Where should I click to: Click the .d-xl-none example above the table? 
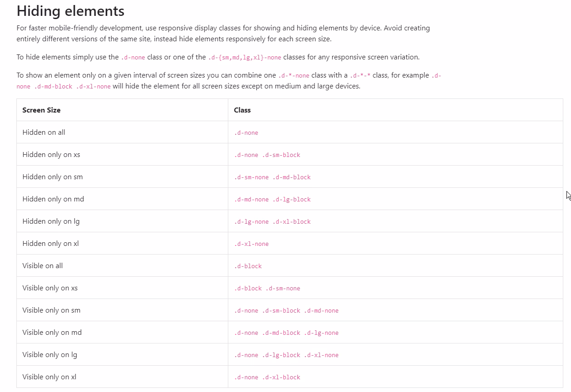pyautogui.click(x=94, y=86)
